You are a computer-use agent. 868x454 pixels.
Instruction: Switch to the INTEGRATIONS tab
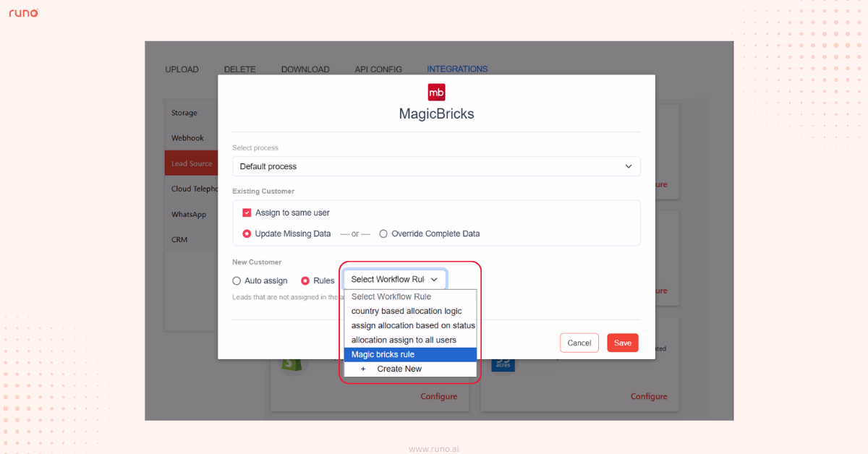(457, 69)
